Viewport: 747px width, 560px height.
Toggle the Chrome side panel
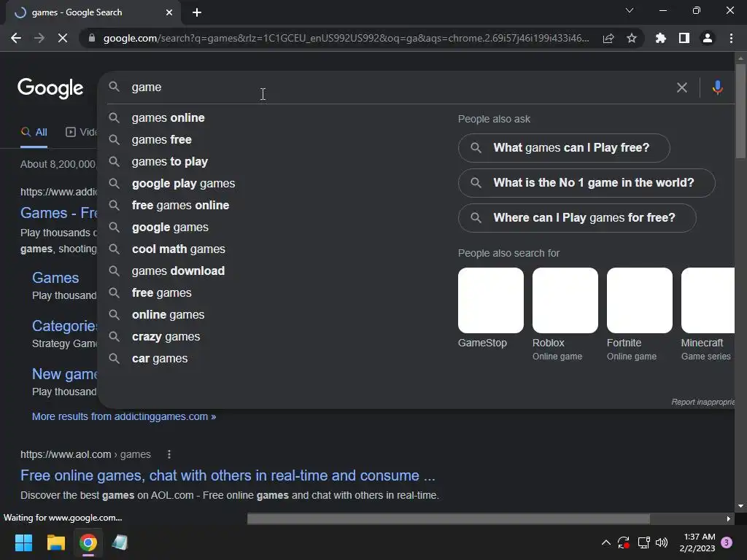point(684,38)
